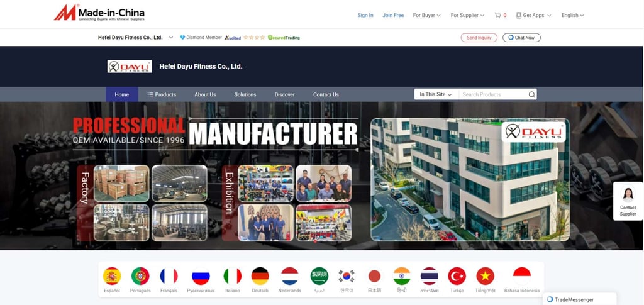The image size is (644, 305).
Task: Open the Products menu
Action: coord(162,94)
